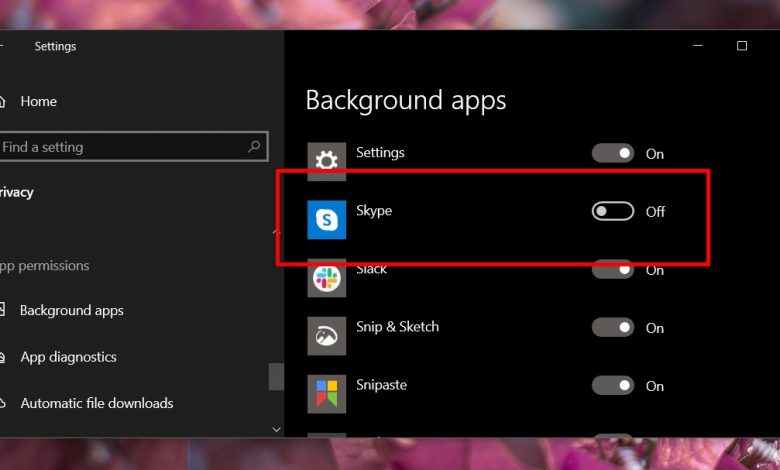Click the sidebar scroll up arrow
Image resolution: width=780 pixels, height=470 pixels.
click(277, 232)
